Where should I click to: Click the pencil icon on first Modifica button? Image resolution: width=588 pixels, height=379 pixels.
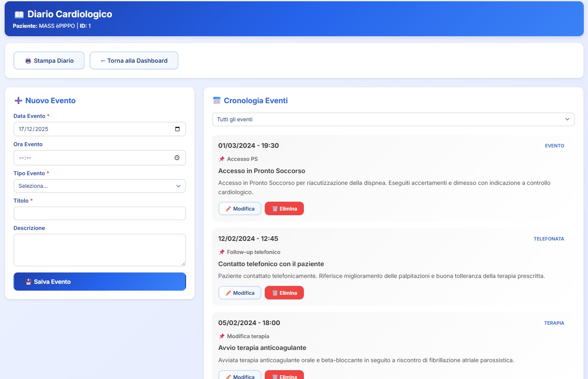pyautogui.click(x=229, y=208)
